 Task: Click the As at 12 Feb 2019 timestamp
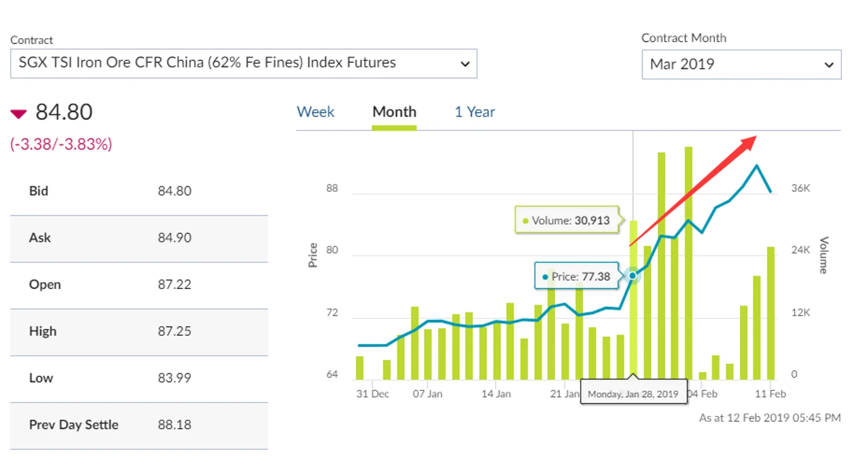click(770, 417)
